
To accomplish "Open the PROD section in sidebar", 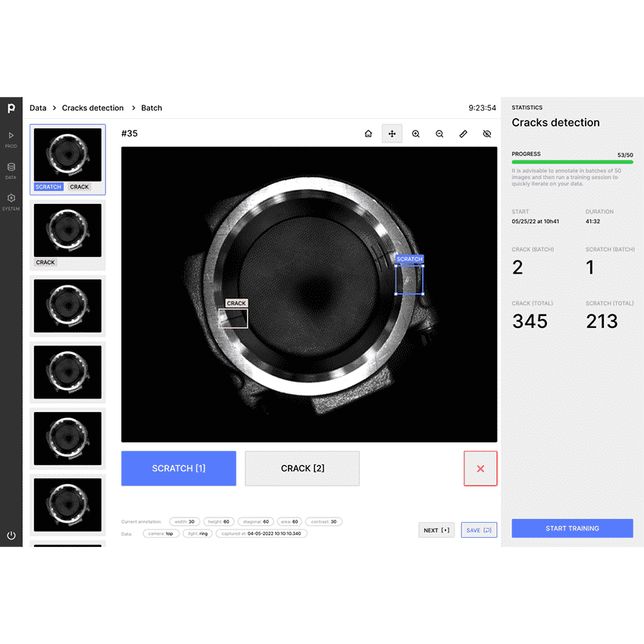I will (11, 139).
